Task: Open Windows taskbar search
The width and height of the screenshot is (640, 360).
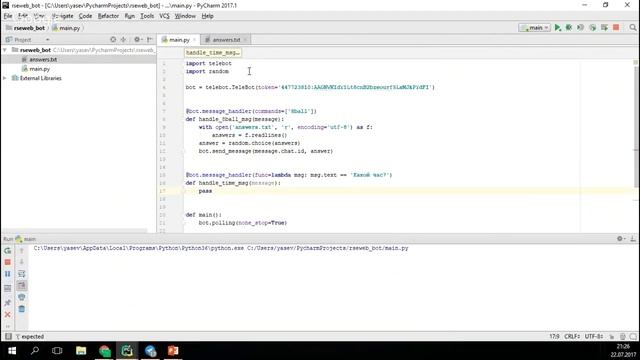Action: [x=35, y=351]
